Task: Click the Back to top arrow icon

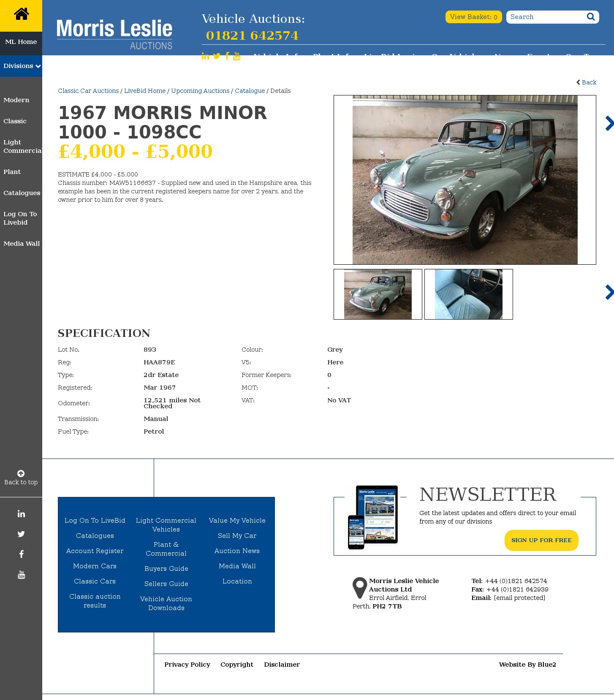Action: click(21, 473)
